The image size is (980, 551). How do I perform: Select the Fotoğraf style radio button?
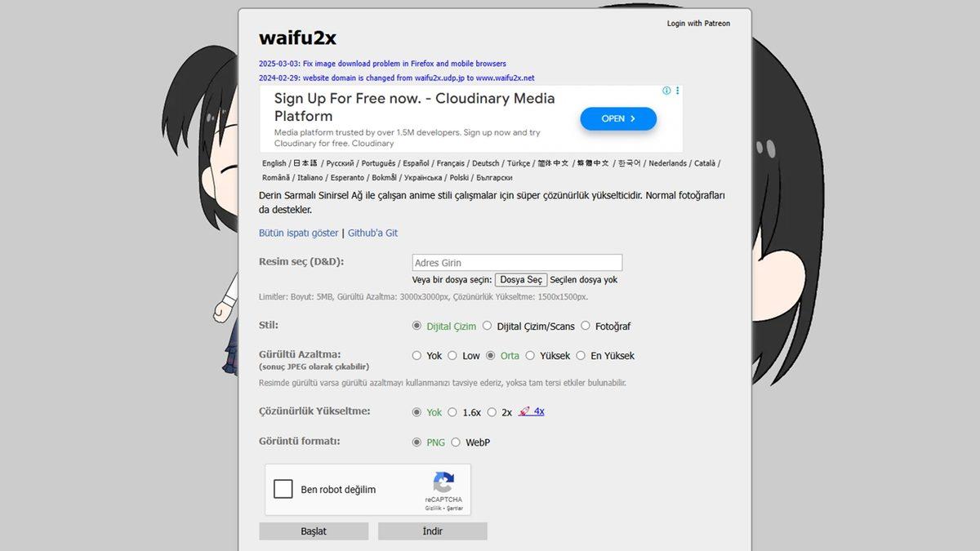[586, 326]
